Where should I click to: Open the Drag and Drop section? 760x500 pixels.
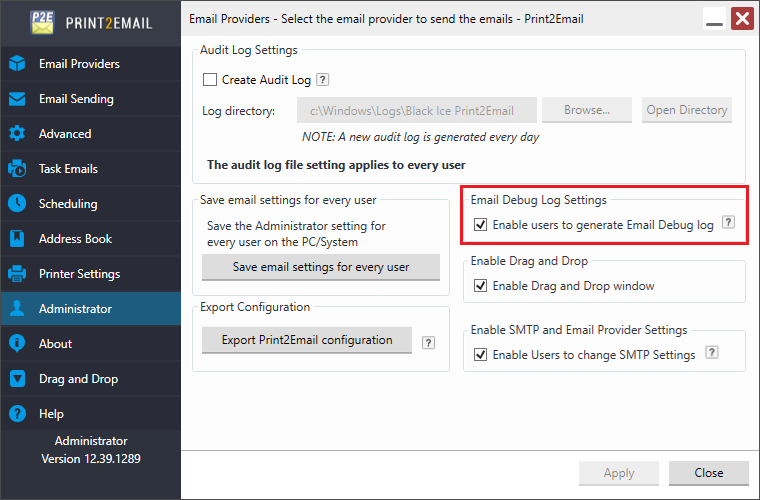(x=78, y=379)
